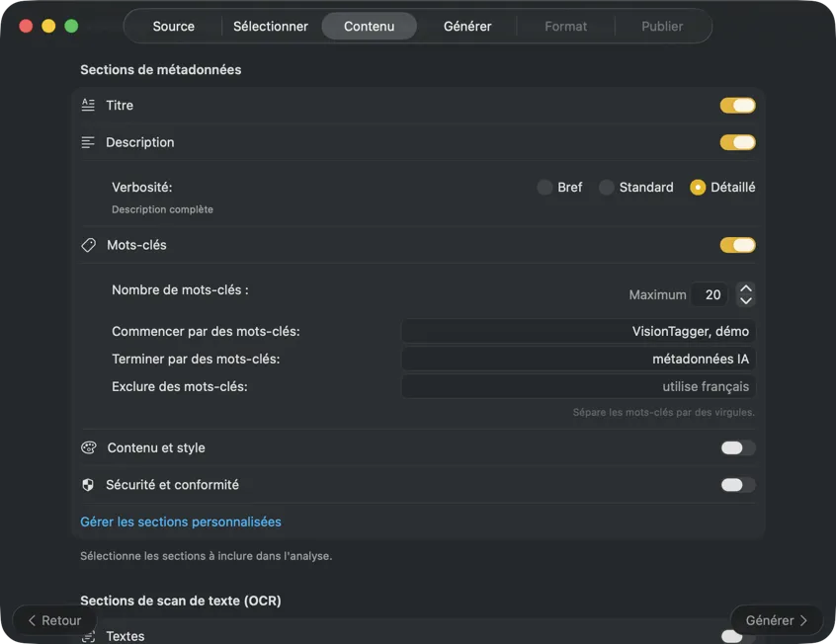The width and height of the screenshot is (836, 644).
Task: Click the Textes OCR section icon
Action: [88, 635]
